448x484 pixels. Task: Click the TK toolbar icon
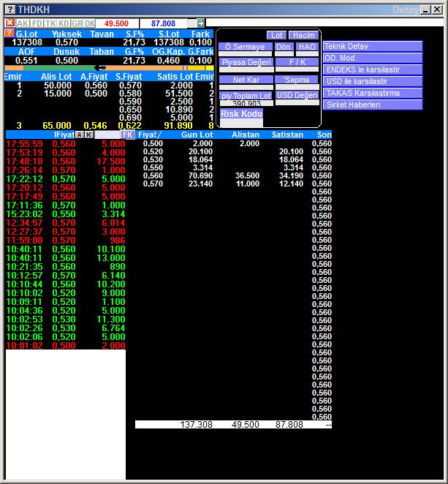point(50,23)
